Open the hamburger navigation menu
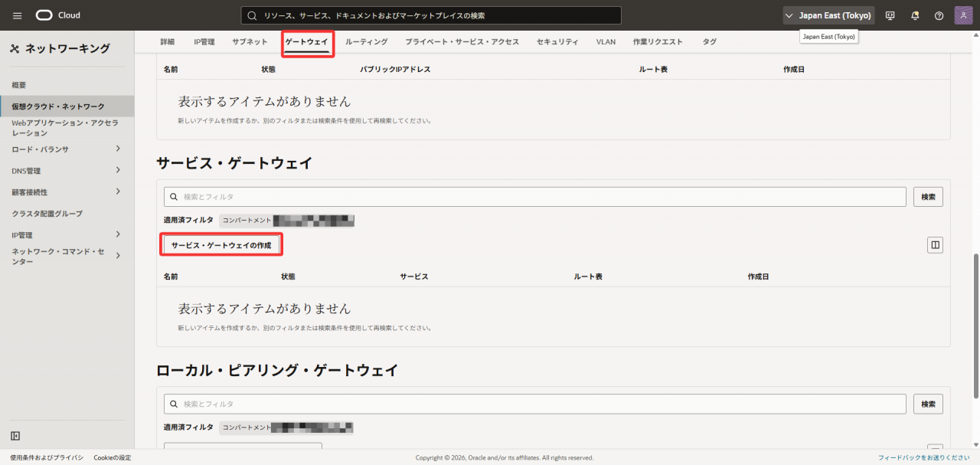Screen dimensions: 980x465 click(x=18, y=15)
